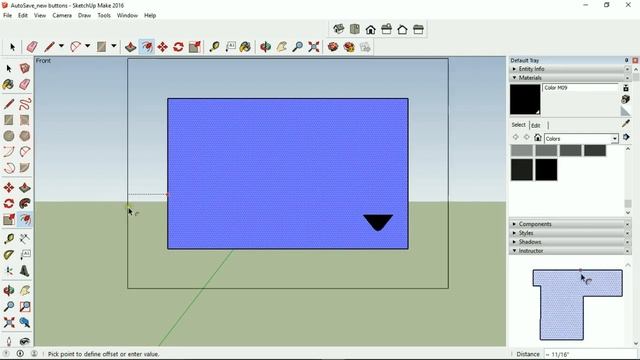Click Create Material icon in Materials panel

pos(626,99)
